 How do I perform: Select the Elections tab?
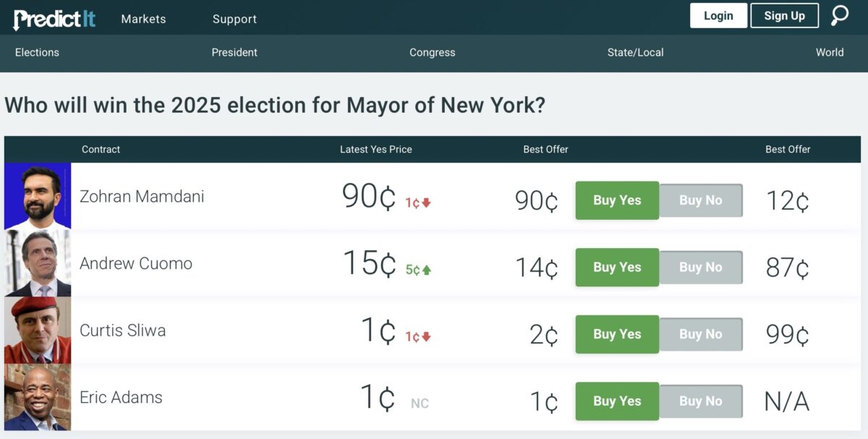37,52
